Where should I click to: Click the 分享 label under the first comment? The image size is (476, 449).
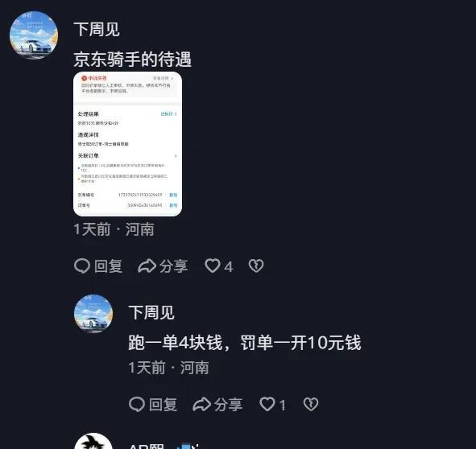(x=174, y=266)
